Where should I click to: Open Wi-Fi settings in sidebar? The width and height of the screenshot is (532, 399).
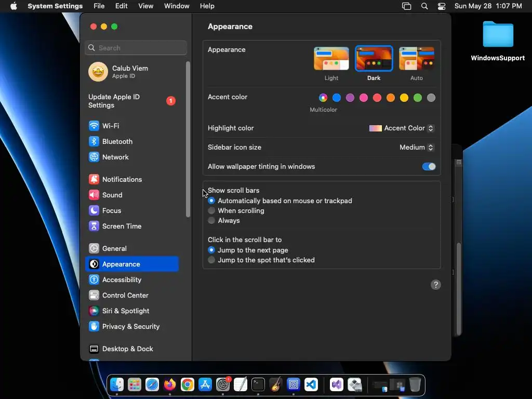pos(131,126)
